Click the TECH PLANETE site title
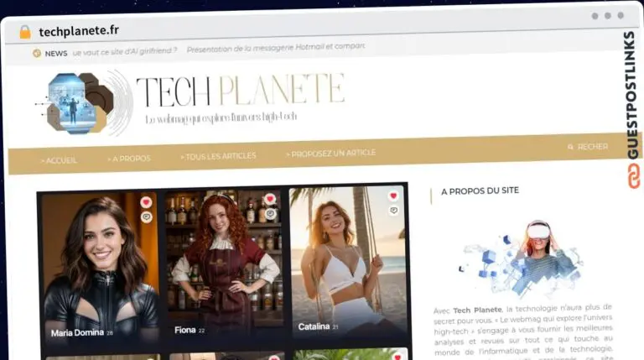The width and height of the screenshot is (644, 360). (x=241, y=90)
